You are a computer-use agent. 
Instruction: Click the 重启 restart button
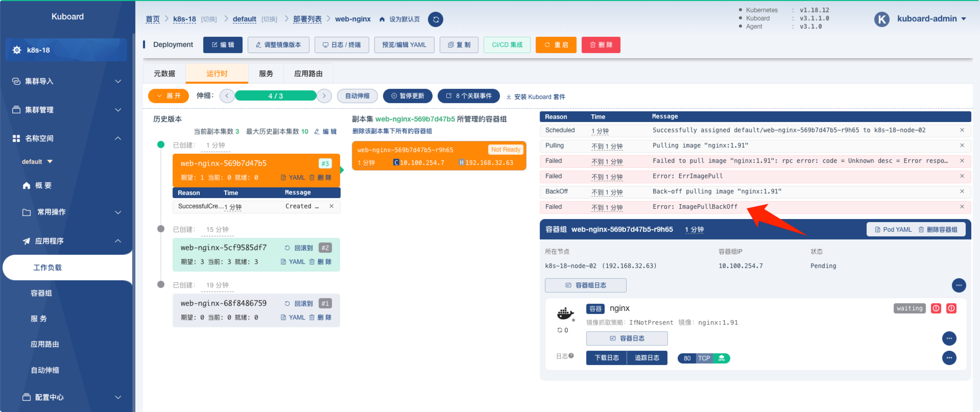pyautogui.click(x=556, y=45)
